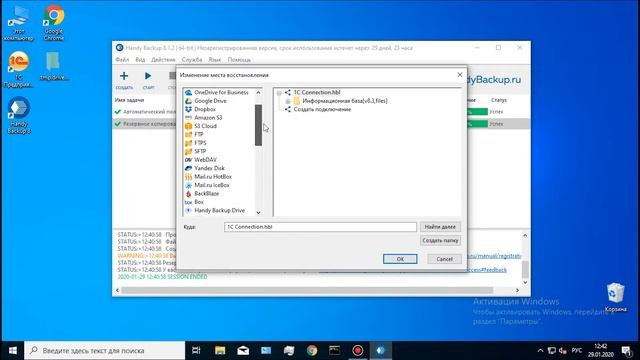Open tmpdrive desktop file
This screenshot has width=640, height=360.
click(x=53, y=65)
